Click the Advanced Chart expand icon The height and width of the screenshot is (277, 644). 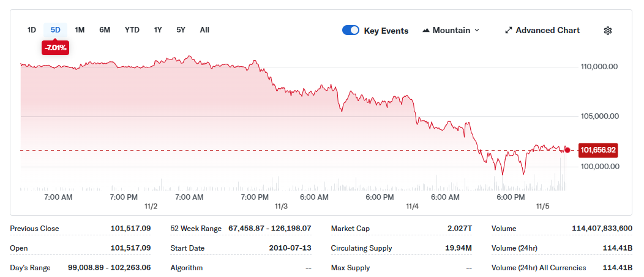(508, 31)
